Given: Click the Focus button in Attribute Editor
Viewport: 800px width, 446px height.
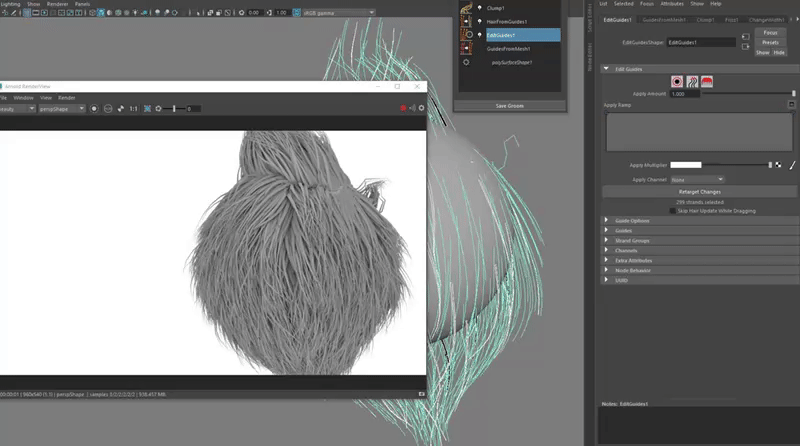Looking at the screenshot, I should (x=770, y=33).
